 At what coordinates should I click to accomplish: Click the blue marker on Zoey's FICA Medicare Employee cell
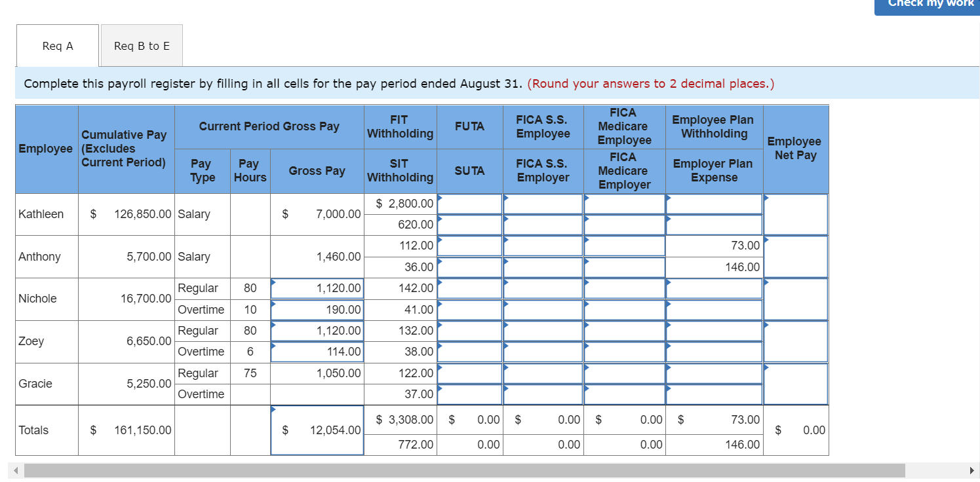pyautogui.click(x=587, y=325)
